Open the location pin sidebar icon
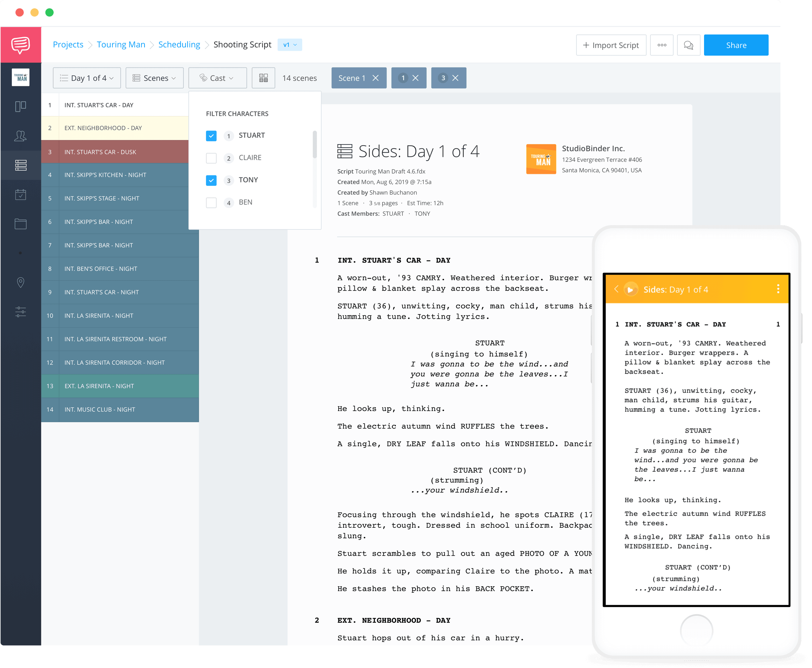 coord(20,281)
